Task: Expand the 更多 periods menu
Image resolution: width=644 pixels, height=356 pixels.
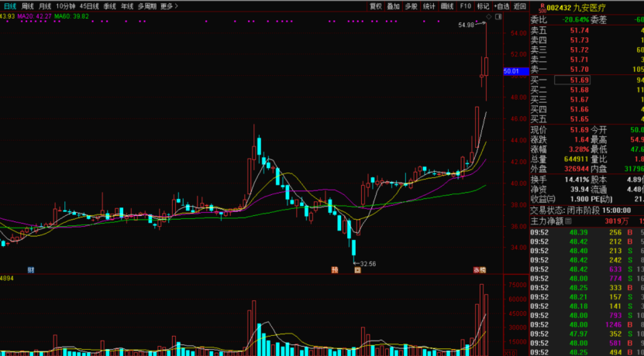Action: click(x=169, y=6)
